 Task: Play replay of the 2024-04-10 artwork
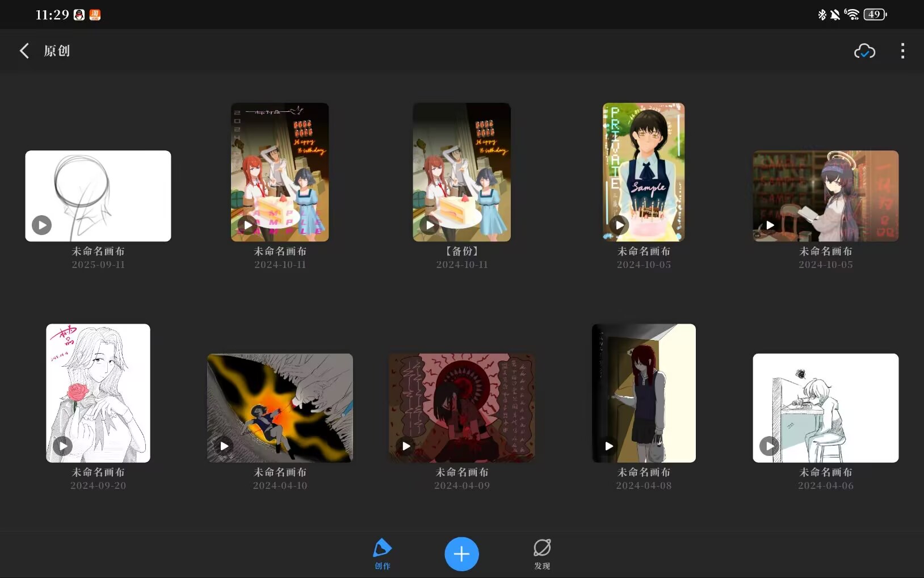pos(224,446)
